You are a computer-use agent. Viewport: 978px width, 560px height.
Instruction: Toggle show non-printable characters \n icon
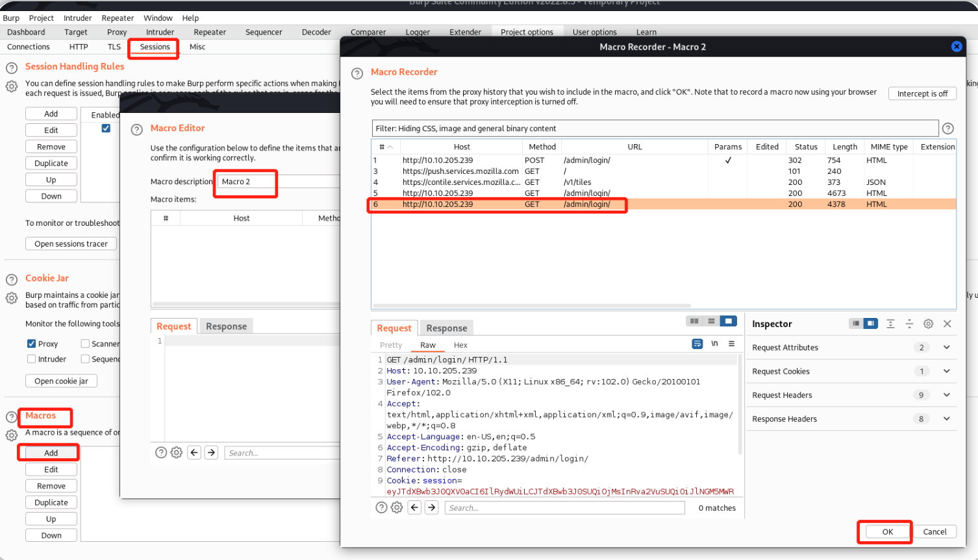714,344
